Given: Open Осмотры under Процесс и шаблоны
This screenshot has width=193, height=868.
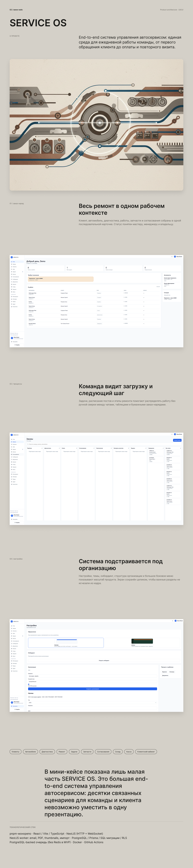Looking at the screenshot, I should click(172, 672).
